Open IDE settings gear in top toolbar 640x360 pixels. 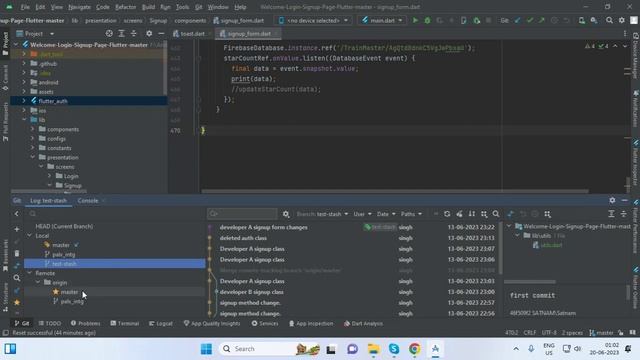click(622, 20)
